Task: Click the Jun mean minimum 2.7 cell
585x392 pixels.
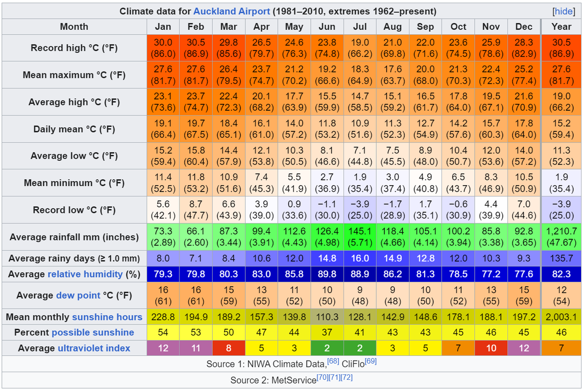Action: [327, 183]
